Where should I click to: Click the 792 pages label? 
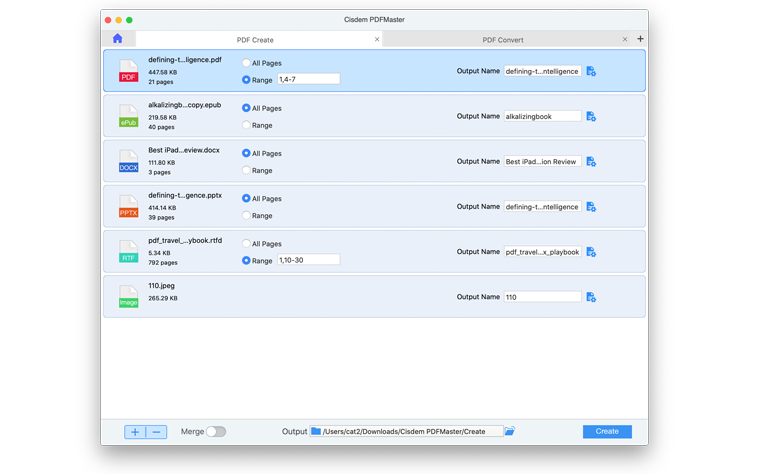tap(163, 263)
